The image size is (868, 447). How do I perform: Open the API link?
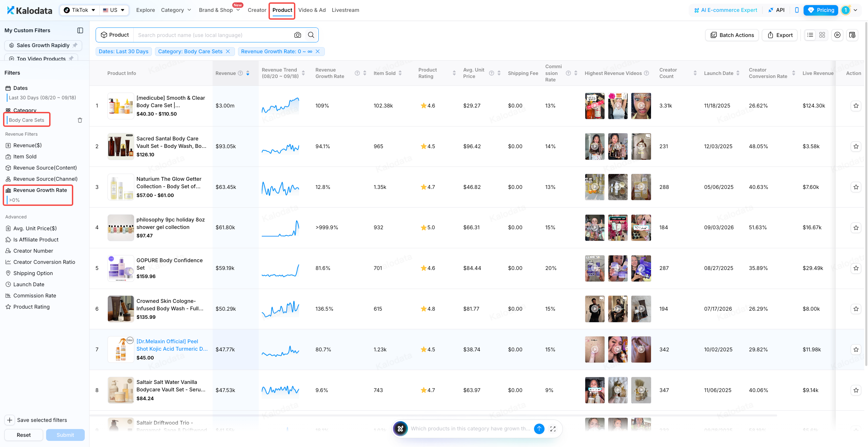pyautogui.click(x=776, y=10)
